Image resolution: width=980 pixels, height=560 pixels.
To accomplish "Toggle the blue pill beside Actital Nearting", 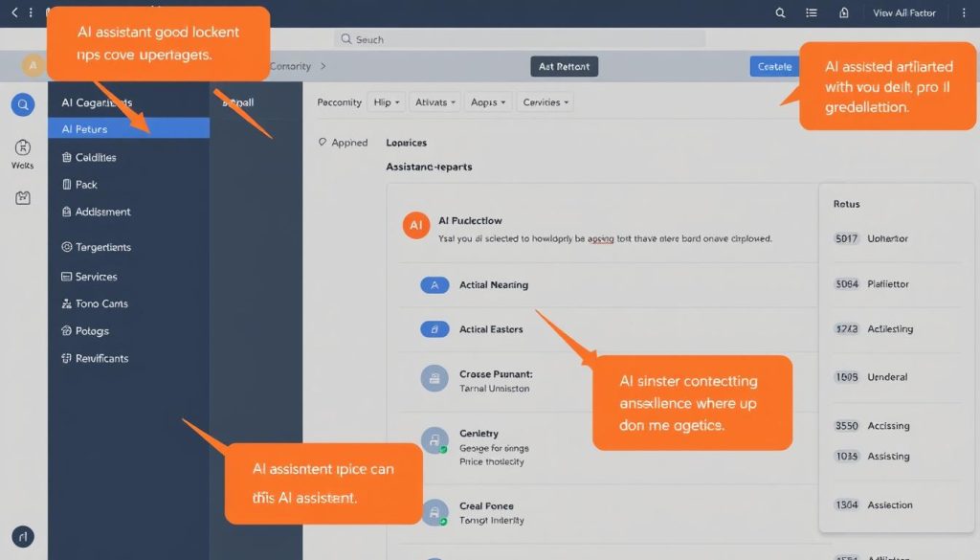I will tap(434, 285).
